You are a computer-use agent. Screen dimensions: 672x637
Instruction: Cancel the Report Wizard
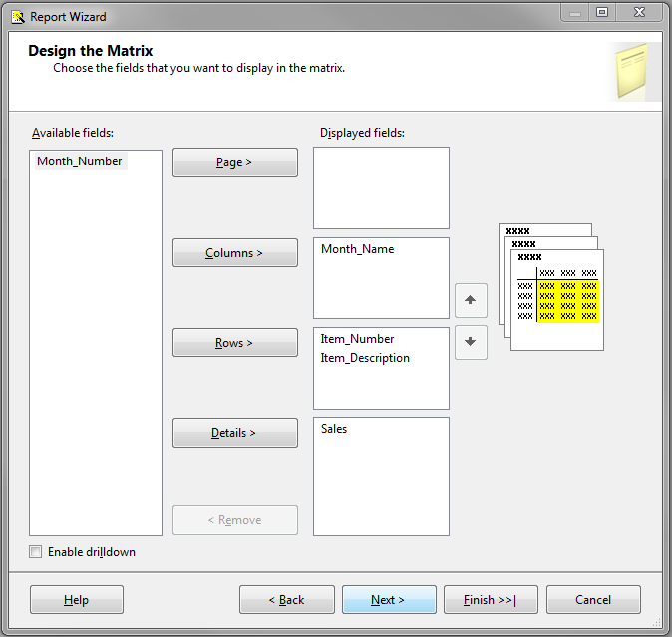pos(593,600)
